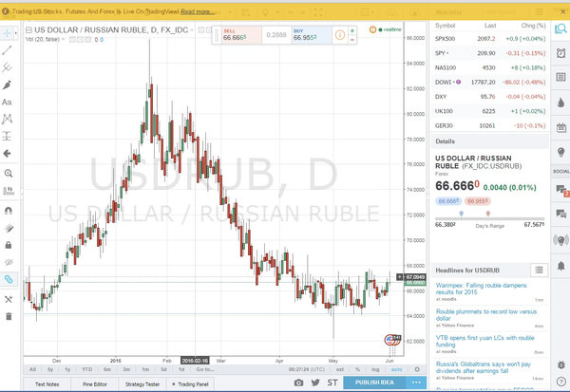This screenshot has height=392, width=570.
Task: Select the measure ruler tool
Action: [x=8, y=191]
